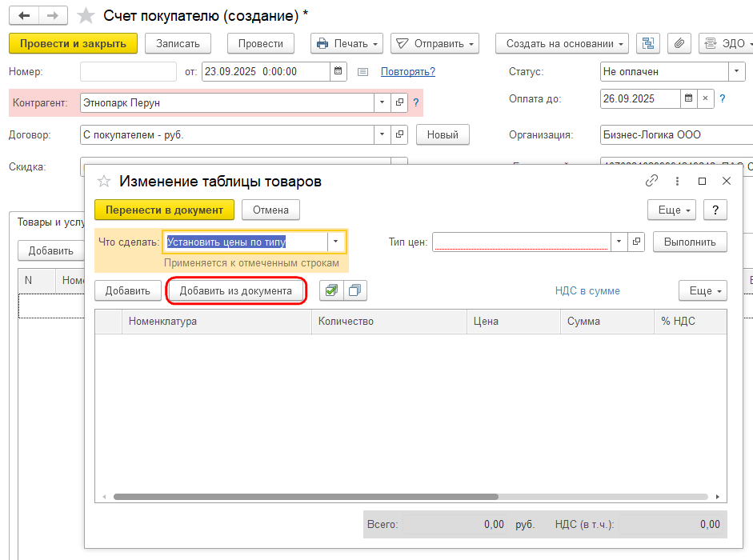Go back with the left arrow button
Viewport: 753px width, 560px height.
point(23,16)
